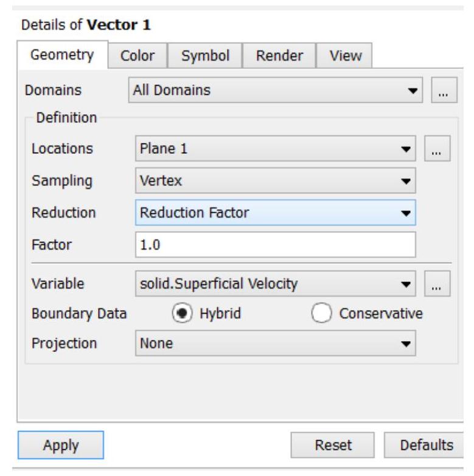Click the Reset button
Image resolution: width=474 pixels, height=476 pixels.
333,445
